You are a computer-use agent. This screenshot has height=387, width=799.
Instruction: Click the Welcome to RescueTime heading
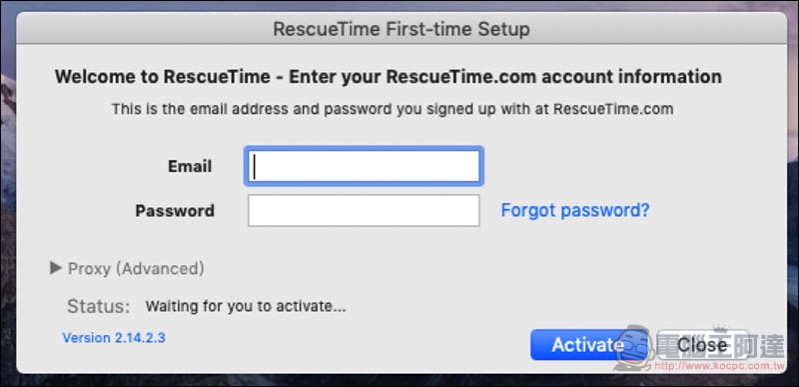[x=388, y=77]
